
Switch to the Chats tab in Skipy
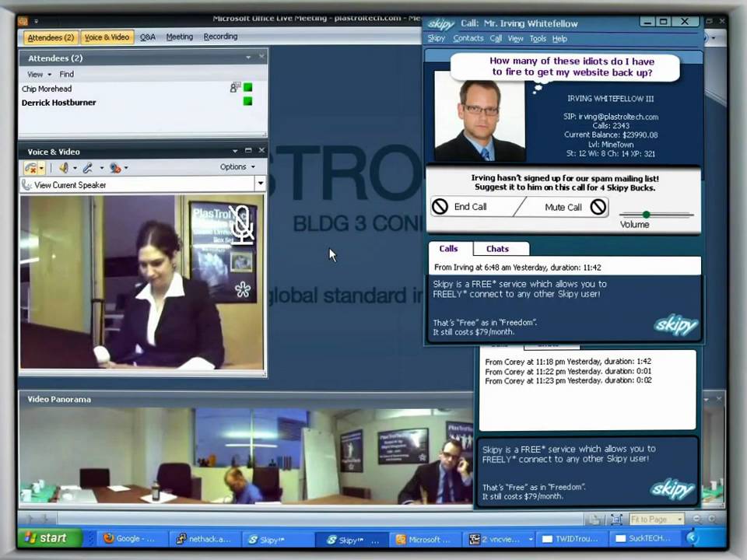(498, 249)
